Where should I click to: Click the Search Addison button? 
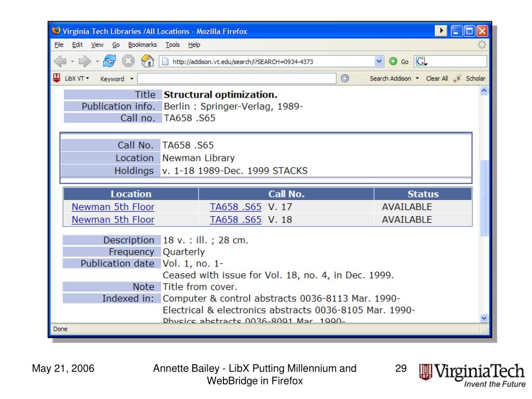390,78
